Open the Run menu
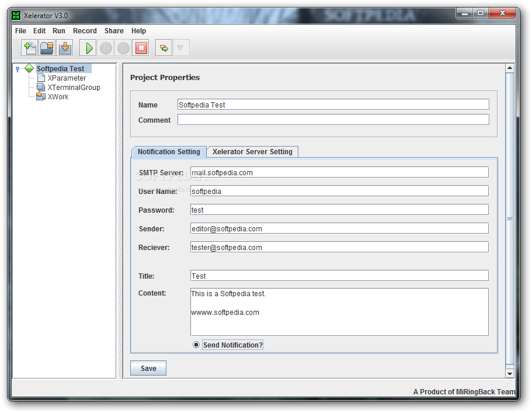 coord(59,31)
